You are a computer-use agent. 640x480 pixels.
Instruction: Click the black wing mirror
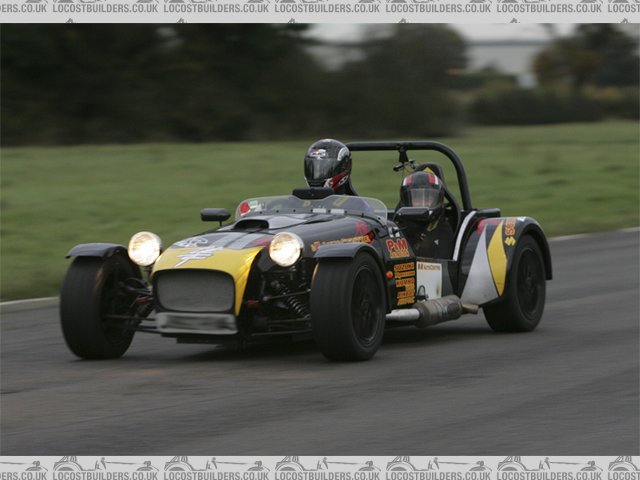215,215
